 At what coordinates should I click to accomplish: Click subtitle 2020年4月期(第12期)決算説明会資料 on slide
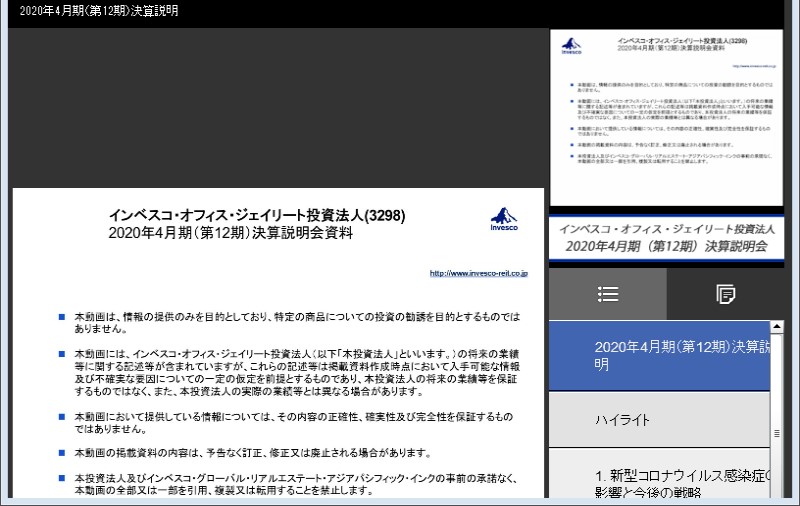231,233
